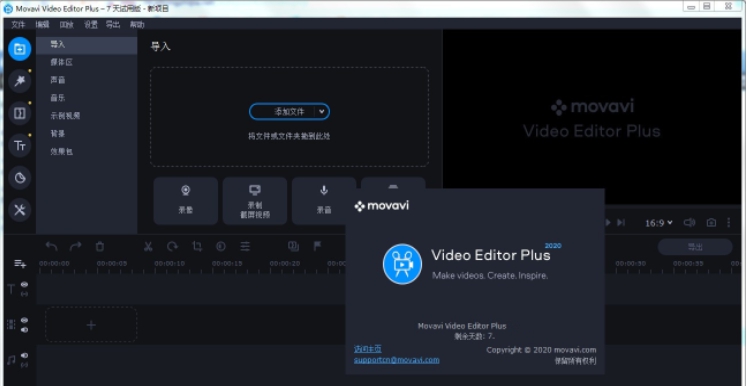
Task: Click the 00:00:10 mark on timeline ruler
Action: 169,264
